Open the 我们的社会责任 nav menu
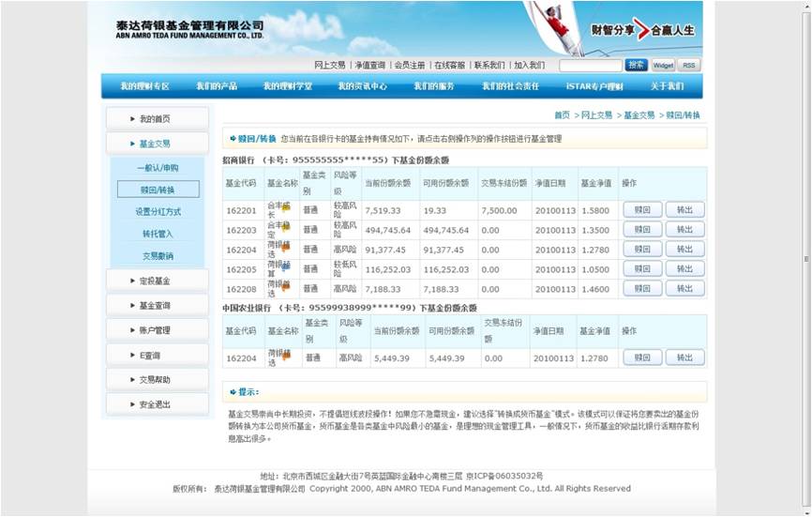Image resolution: width=812 pixels, height=517 pixels. click(x=511, y=86)
